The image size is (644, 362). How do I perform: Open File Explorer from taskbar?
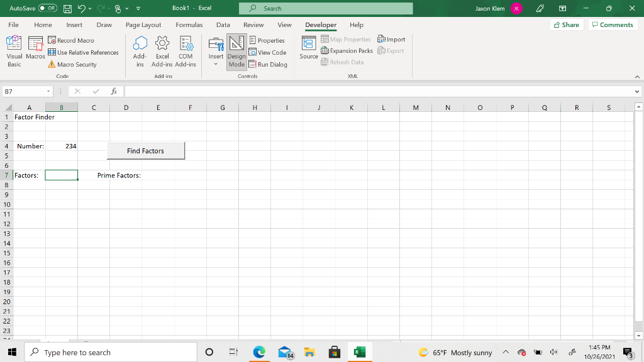(309, 352)
